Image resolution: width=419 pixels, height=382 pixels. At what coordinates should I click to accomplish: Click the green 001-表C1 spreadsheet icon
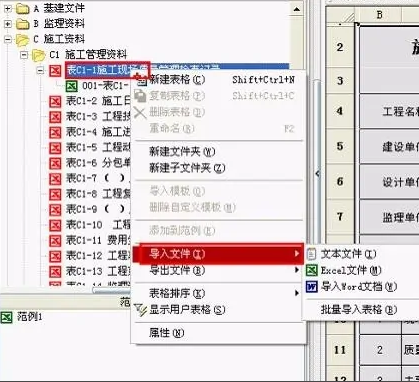pyautogui.click(x=71, y=86)
